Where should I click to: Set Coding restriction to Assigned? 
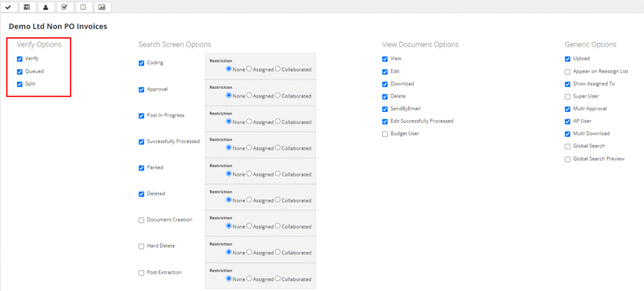(x=249, y=69)
